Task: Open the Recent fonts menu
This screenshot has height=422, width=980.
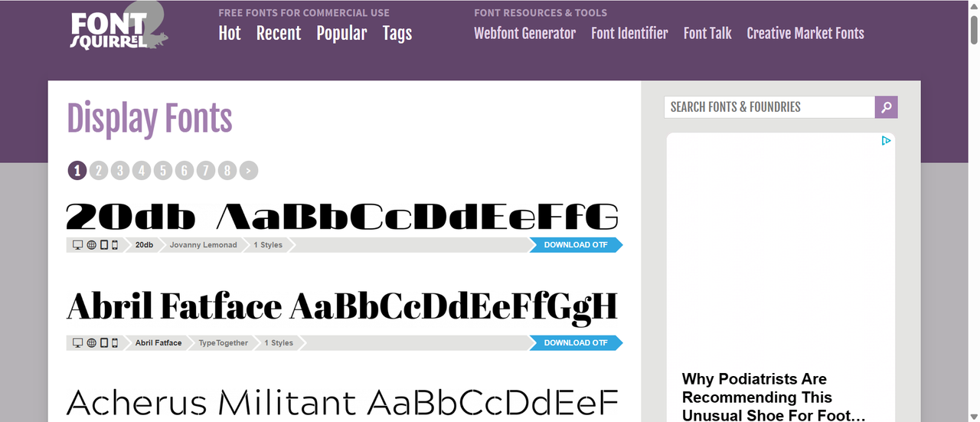Action: pos(279,33)
